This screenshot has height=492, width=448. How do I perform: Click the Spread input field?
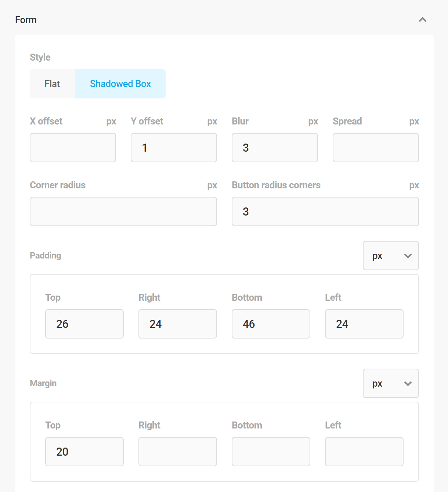tap(375, 148)
